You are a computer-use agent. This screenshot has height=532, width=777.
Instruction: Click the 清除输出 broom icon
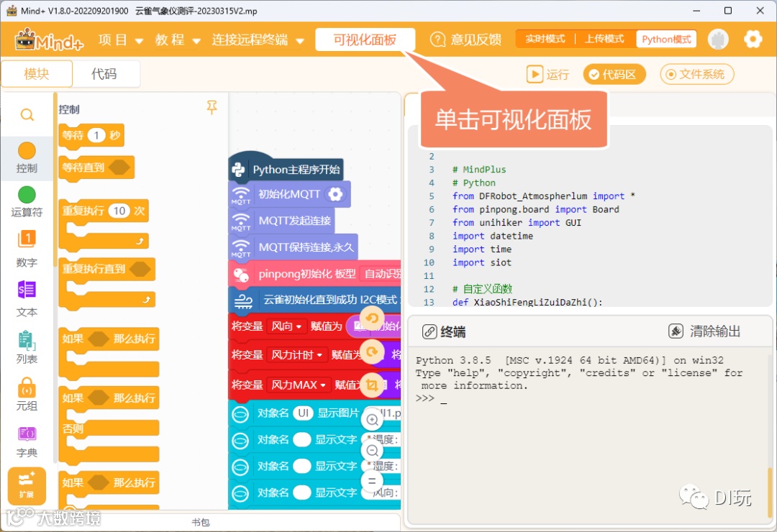click(676, 331)
